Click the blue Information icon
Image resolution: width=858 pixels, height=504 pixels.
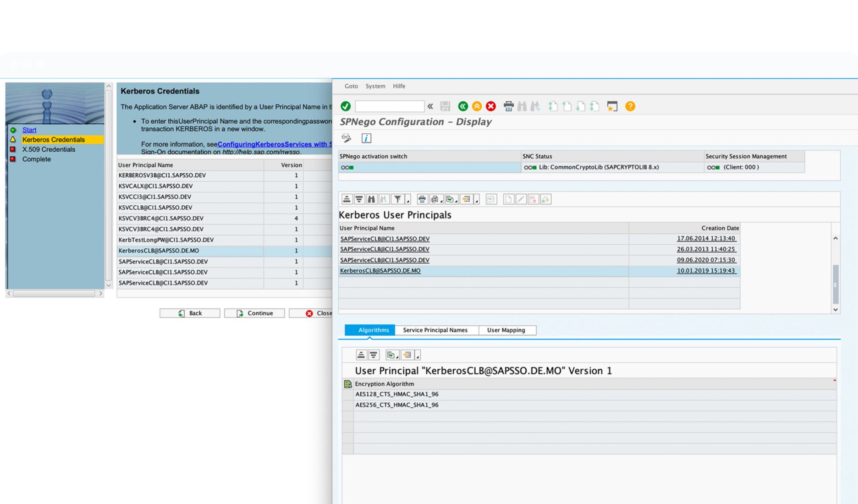click(x=366, y=138)
